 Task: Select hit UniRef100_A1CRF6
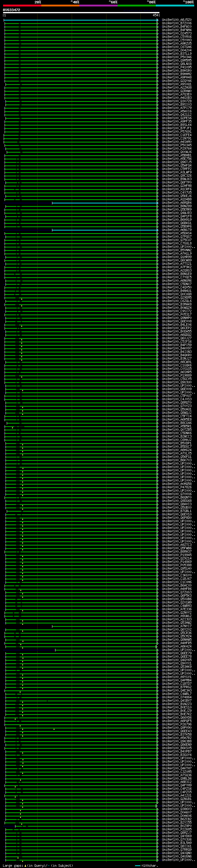point(177,189)
